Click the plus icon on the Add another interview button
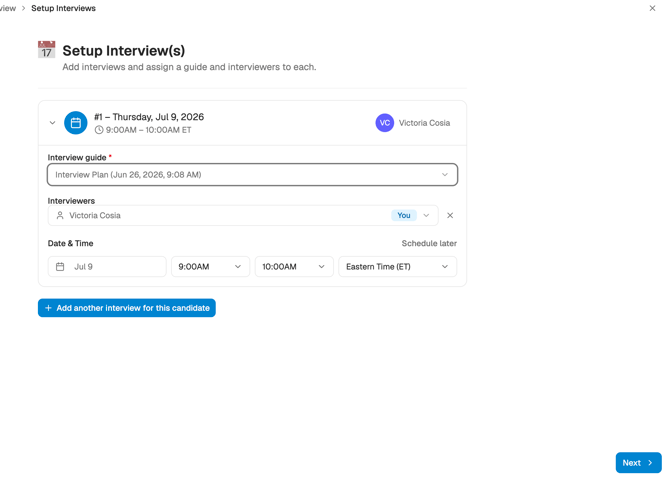The height and width of the screenshot is (479, 670). point(48,308)
